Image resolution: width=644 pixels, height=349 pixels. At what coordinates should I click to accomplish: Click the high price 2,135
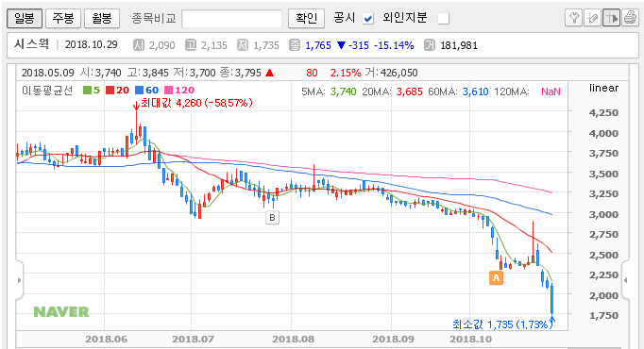point(214,45)
